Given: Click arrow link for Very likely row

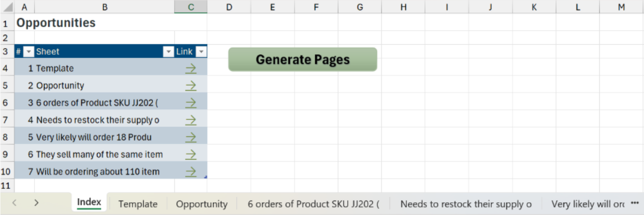Looking at the screenshot, I should pyautogui.click(x=190, y=137).
